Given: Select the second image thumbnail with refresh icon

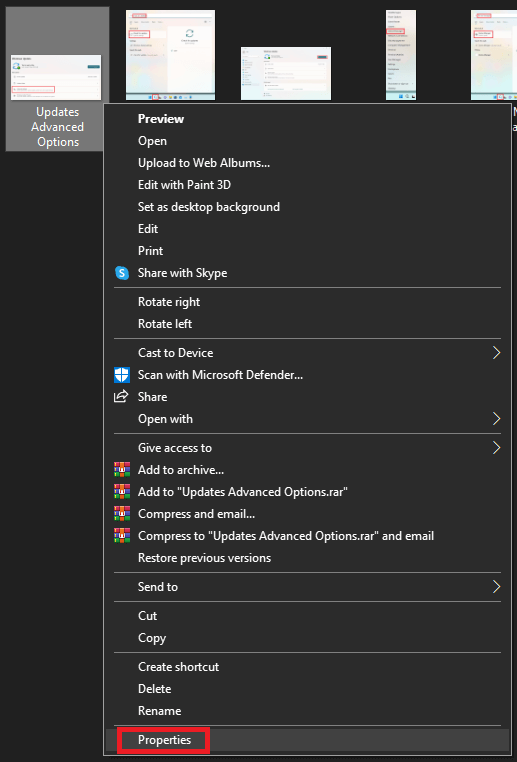Looking at the screenshot, I should tap(171, 55).
